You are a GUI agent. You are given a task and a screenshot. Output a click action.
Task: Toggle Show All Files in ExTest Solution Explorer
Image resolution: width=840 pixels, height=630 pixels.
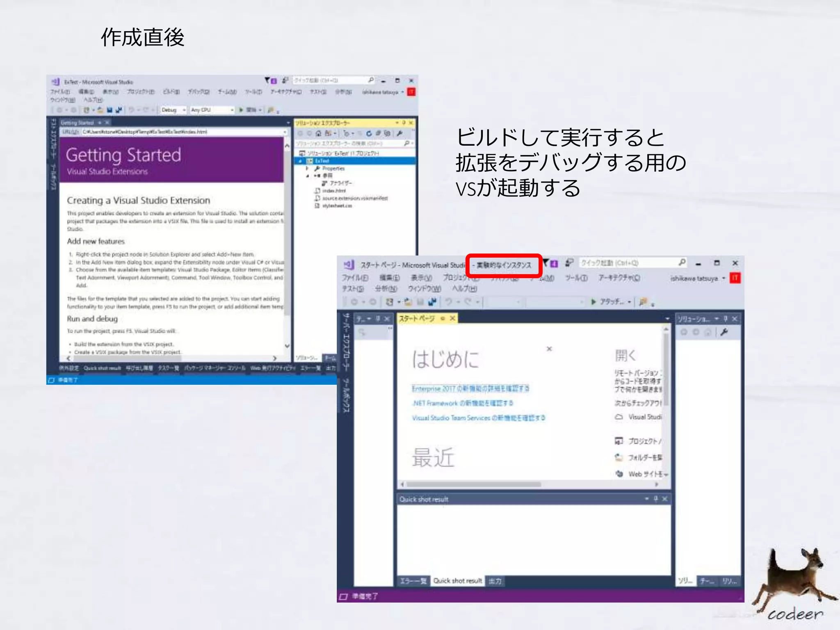(x=386, y=133)
